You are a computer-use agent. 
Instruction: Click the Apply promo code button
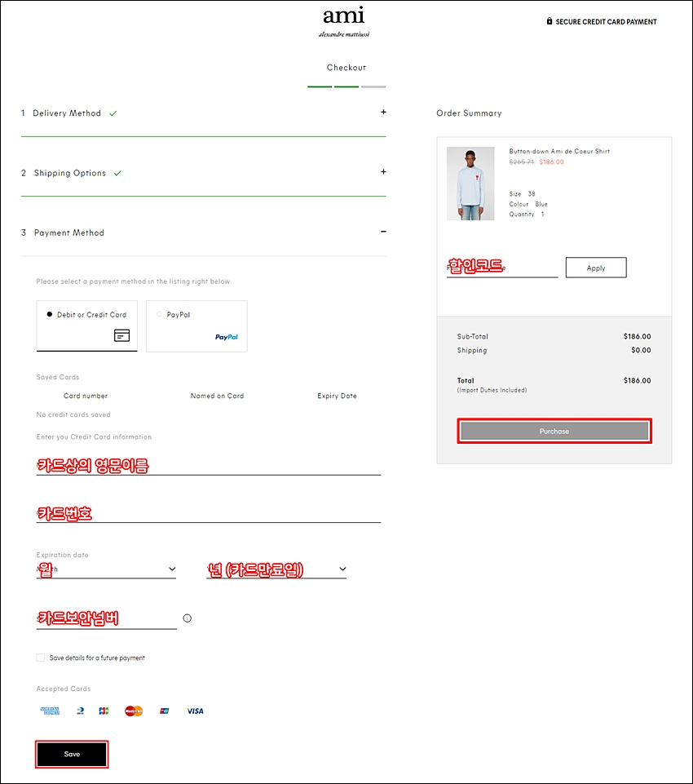tap(596, 268)
